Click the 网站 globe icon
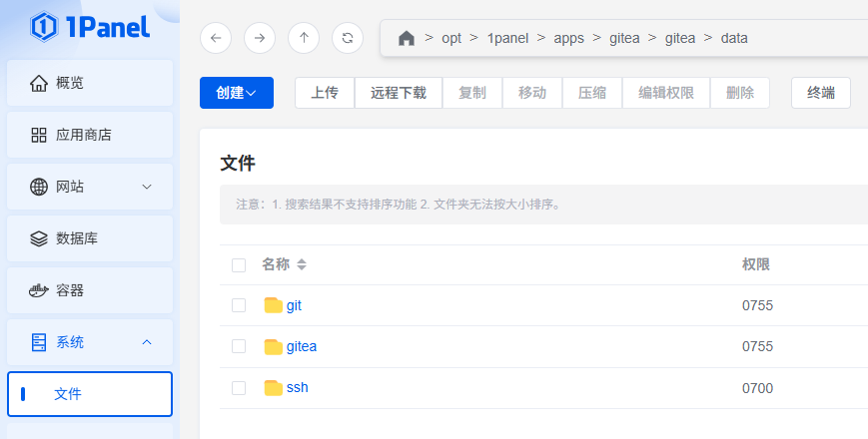This screenshot has height=439, width=868. tap(39, 187)
